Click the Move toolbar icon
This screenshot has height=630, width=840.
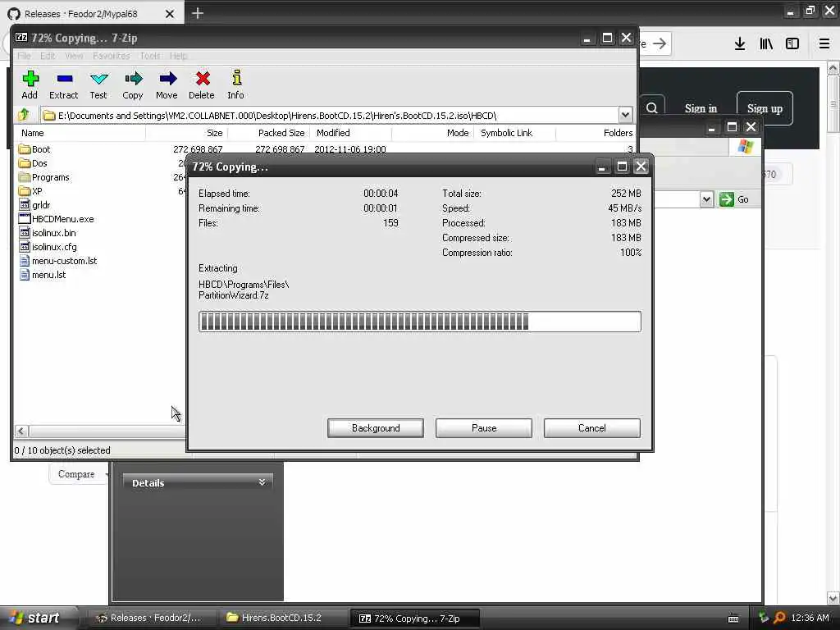click(x=167, y=84)
